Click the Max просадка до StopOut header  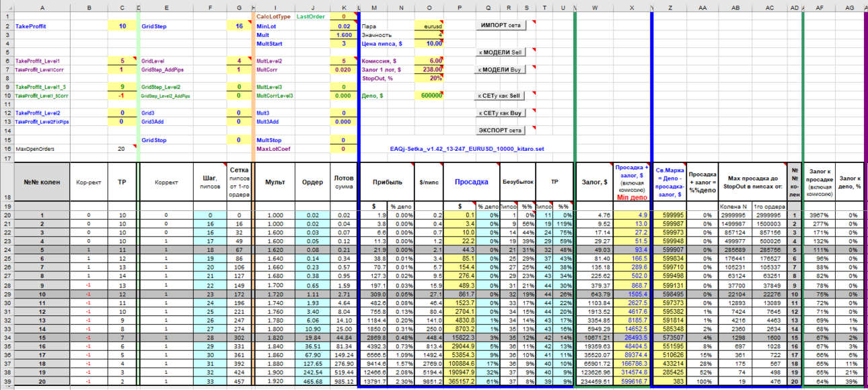pyautogui.click(x=753, y=182)
